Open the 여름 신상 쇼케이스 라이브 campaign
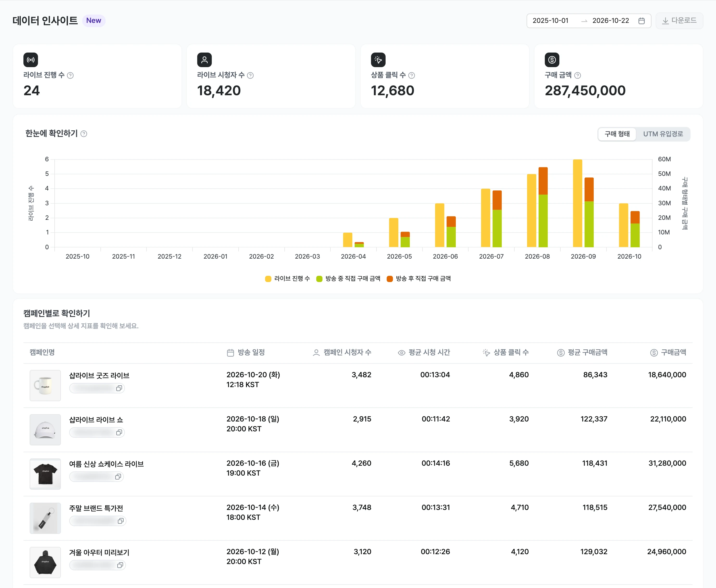This screenshot has width=716, height=588. click(106, 464)
